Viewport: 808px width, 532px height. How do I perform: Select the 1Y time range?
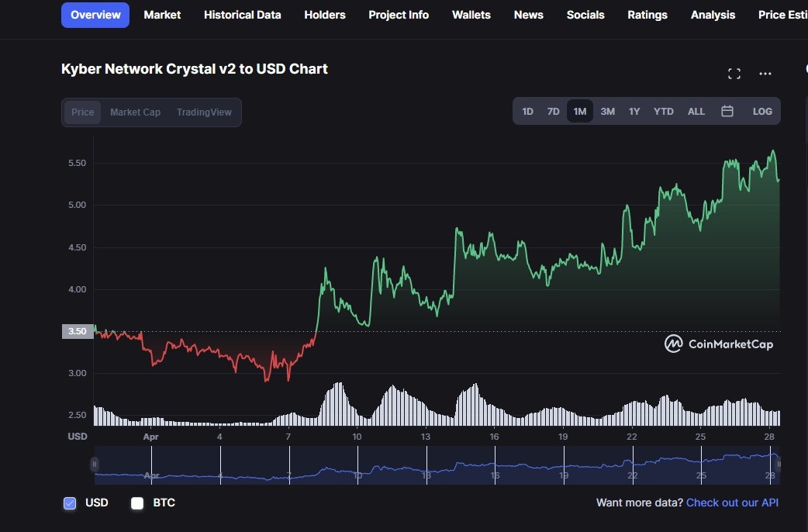634,111
